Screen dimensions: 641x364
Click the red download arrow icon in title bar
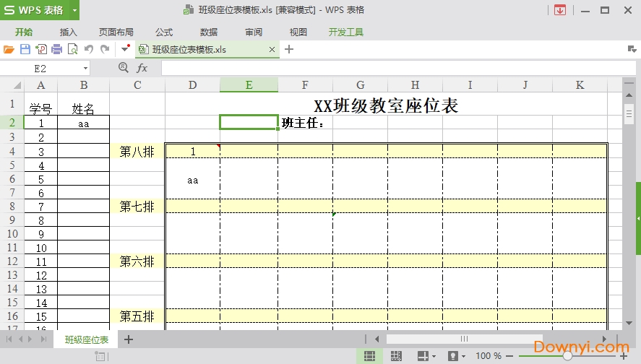(x=560, y=10)
